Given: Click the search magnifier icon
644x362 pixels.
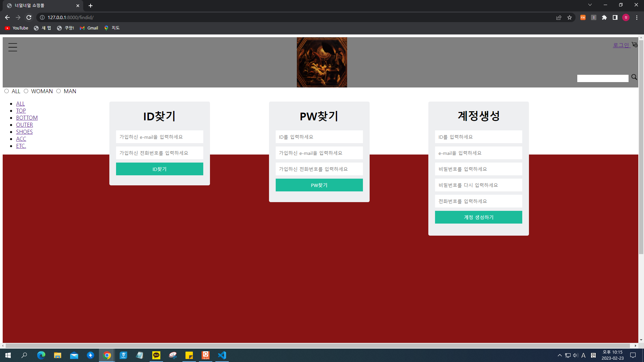Looking at the screenshot, I should (634, 77).
